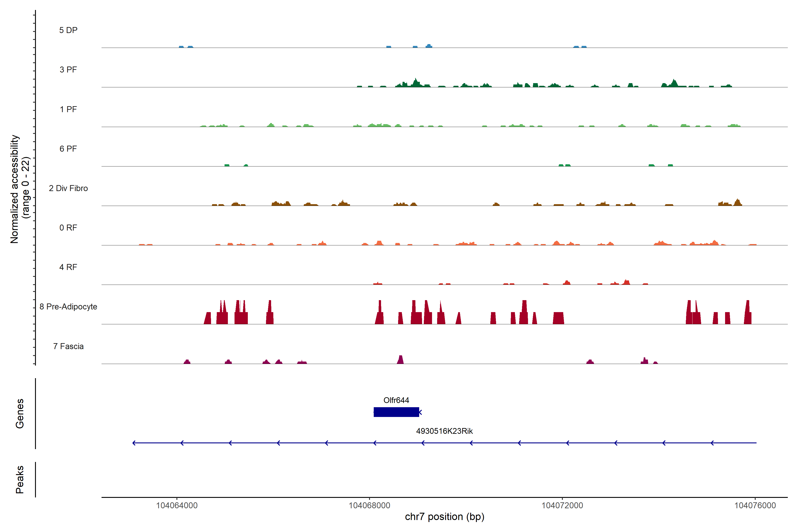The image size is (798, 532).
Task: Click the 4930516K23Rik gene label
Action: [444, 431]
